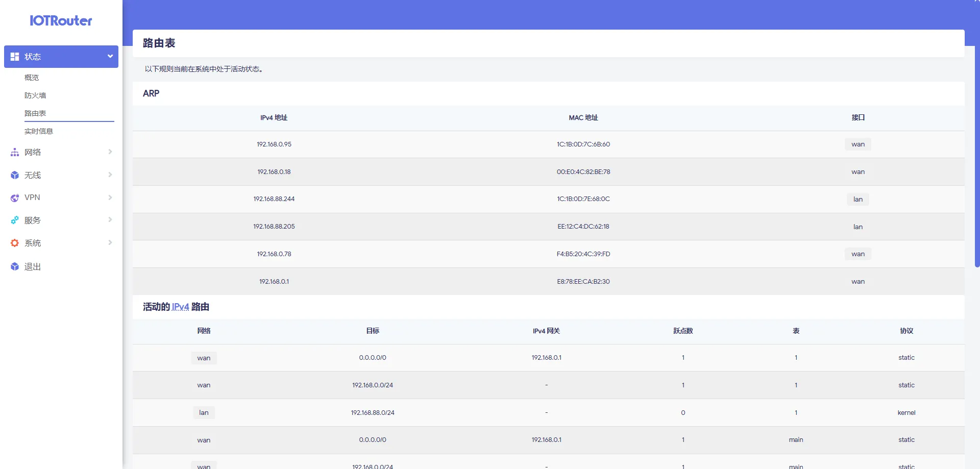The width and height of the screenshot is (980, 469).
Task: Click the 状态 grid icon in sidebar
Action: pos(15,57)
